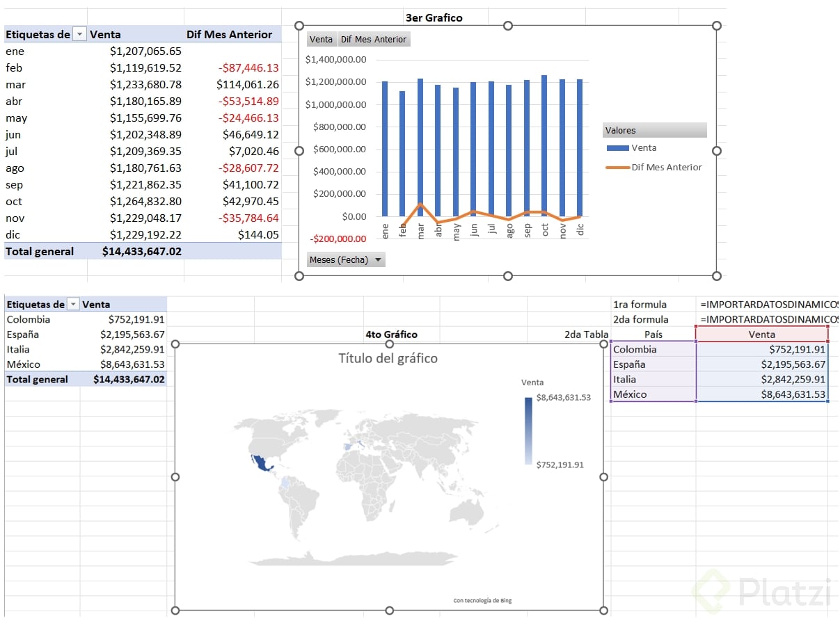Select the nov difference cell -$35,784.64
Viewport: 840px width, 621px height.
232,218
